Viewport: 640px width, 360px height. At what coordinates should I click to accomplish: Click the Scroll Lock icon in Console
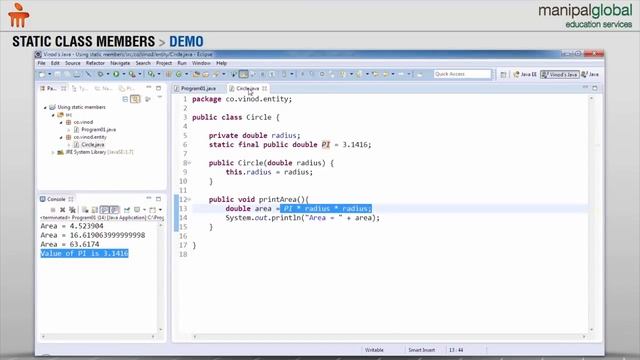[x=95, y=210]
